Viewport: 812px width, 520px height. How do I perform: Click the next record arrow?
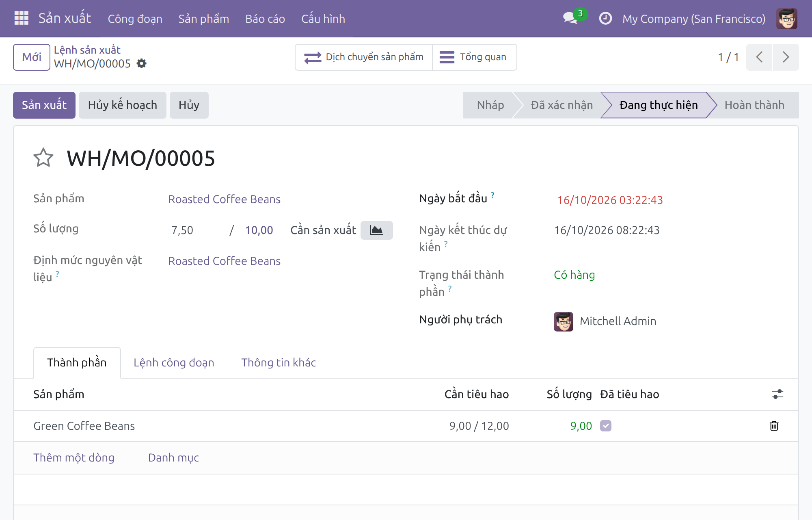pos(786,57)
